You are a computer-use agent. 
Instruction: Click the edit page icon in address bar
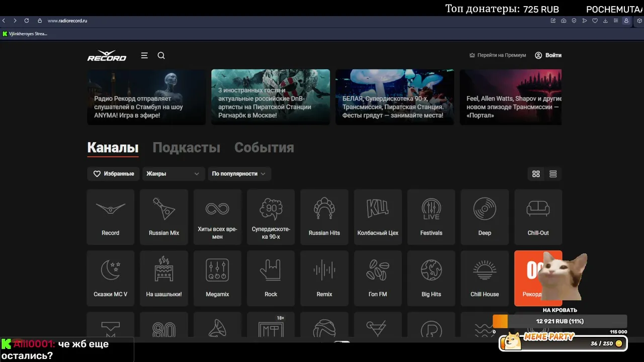coord(553,21)
